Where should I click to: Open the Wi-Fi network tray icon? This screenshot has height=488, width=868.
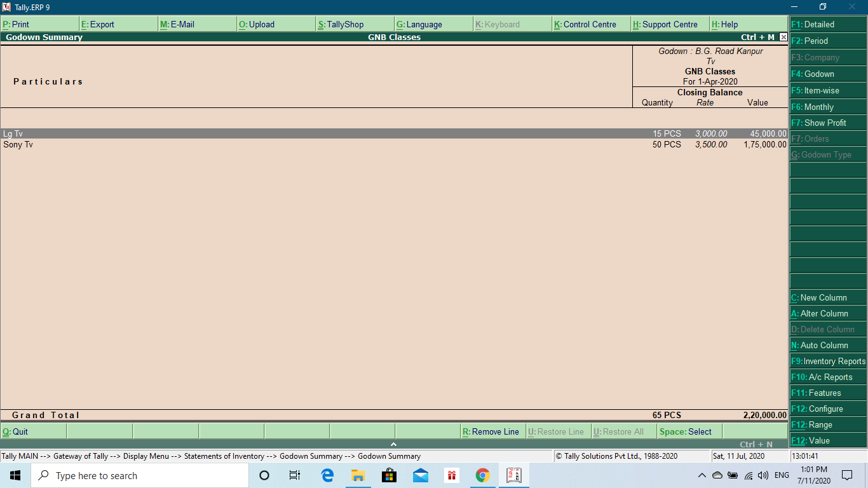coord(749,475)
